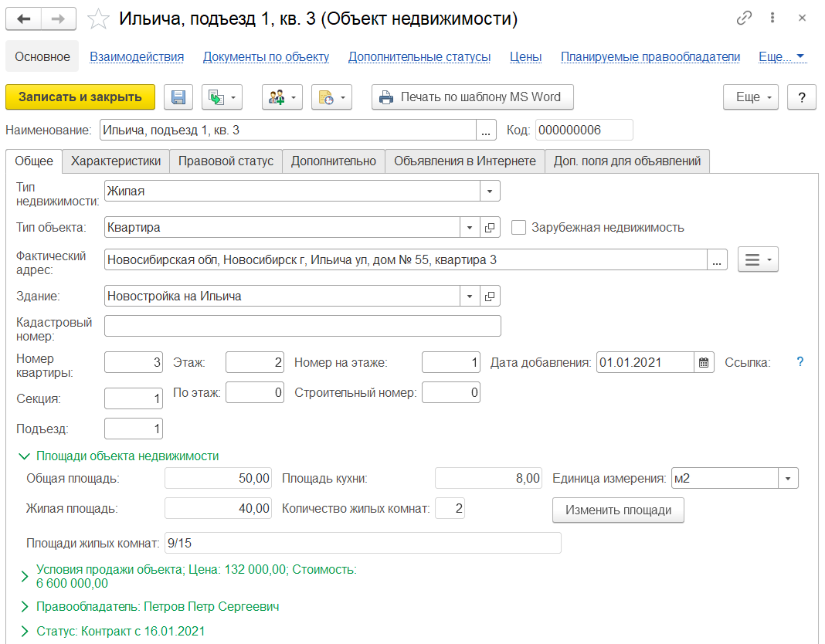Open Здание dropdown arrow
Viewport: 825px width, 644px height.
(470, 297)
